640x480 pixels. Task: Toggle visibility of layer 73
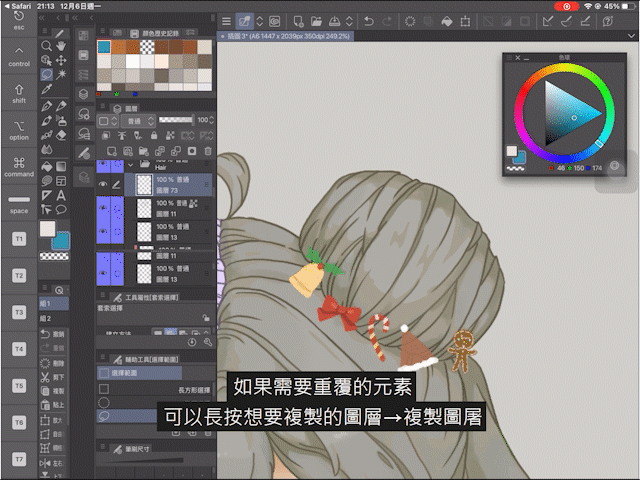[x=103, y=184]
